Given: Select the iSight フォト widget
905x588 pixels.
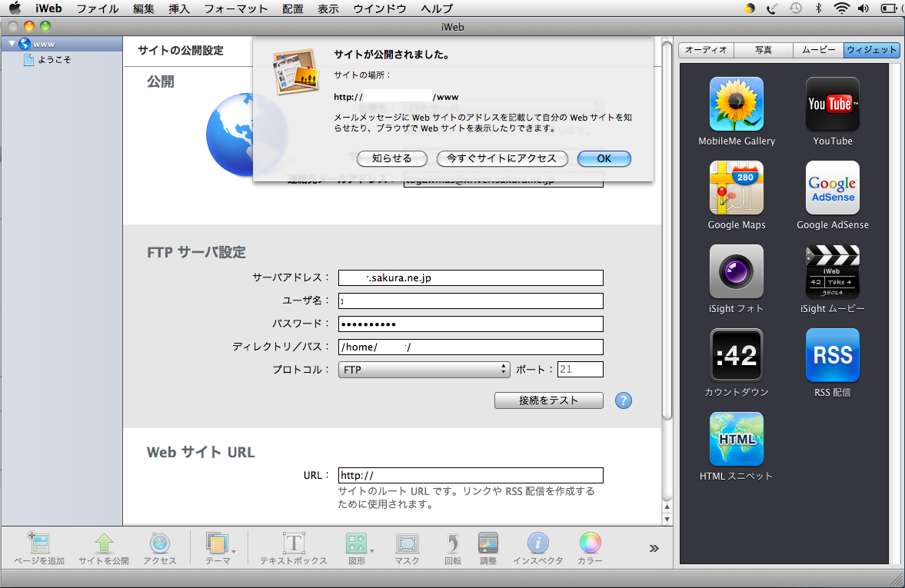Looking at the screenshot, I should [x=736, y=271].
